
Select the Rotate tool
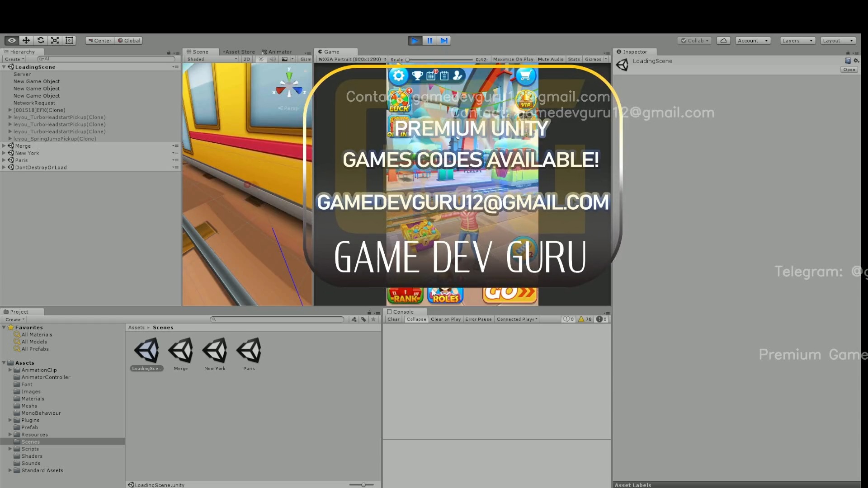41,40
